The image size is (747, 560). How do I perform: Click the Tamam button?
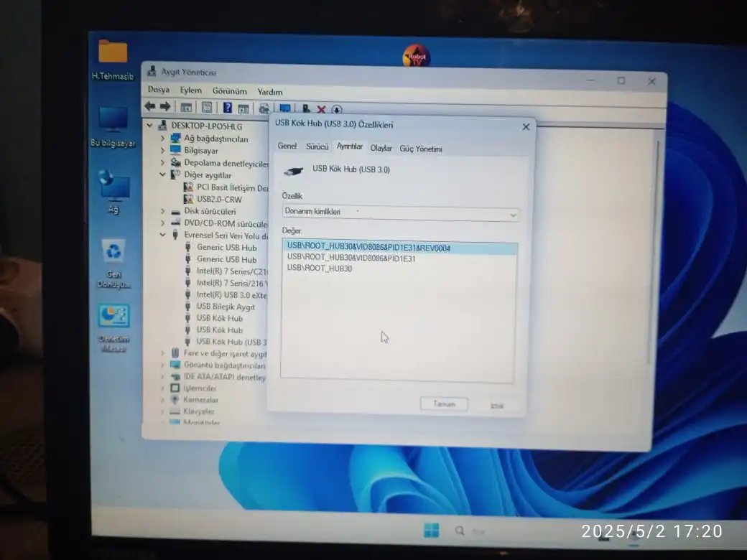pyautogui.click(x=444, y=403)
